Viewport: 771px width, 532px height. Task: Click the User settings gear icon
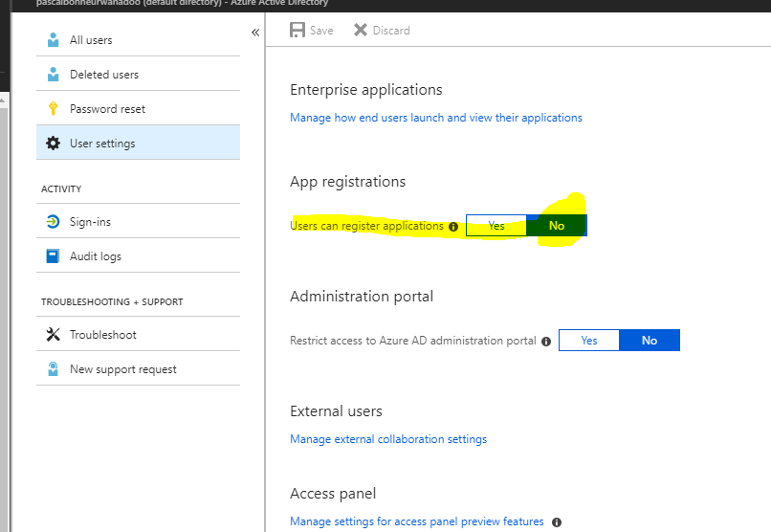pos(54,144)
